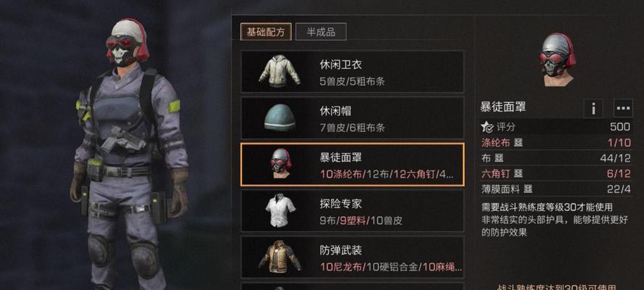Click the star rating icon beside 评分
The image size is (644, 290).
coord(487,127)
